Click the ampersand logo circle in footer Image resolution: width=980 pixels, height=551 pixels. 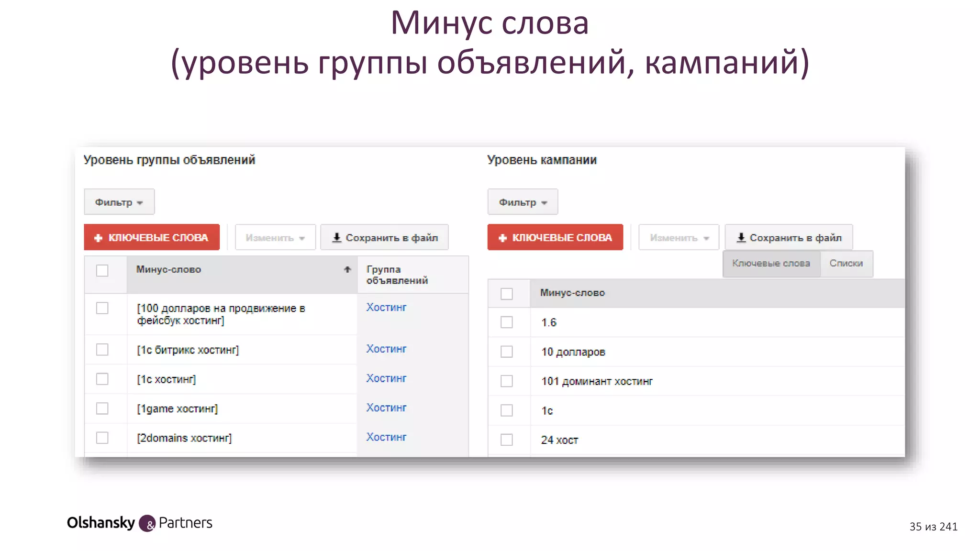[x=147, y=523]
